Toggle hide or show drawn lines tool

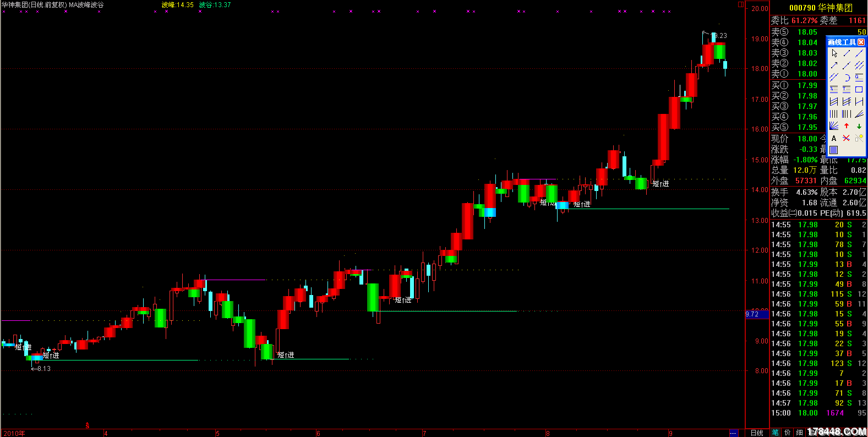coord(859,138)
